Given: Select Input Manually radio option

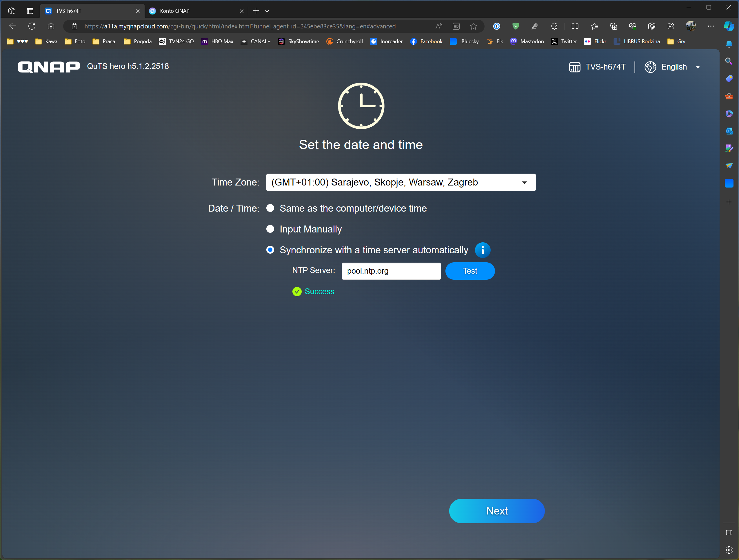Looking at the screenshot, I should click(x=270, y=229).
